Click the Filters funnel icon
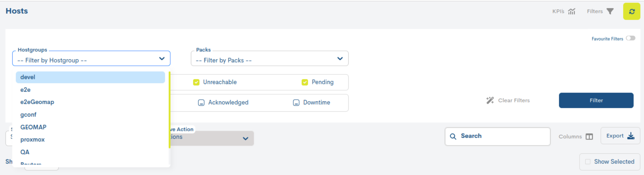 (610, 11)
